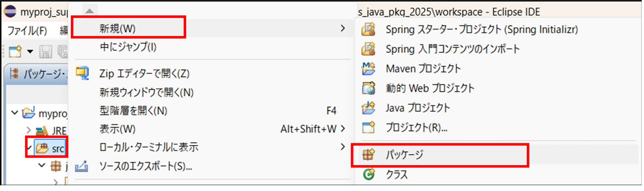This screenshot has height=191, width=644.
Task: Expand the JRE library node
Action: [29, 130]
